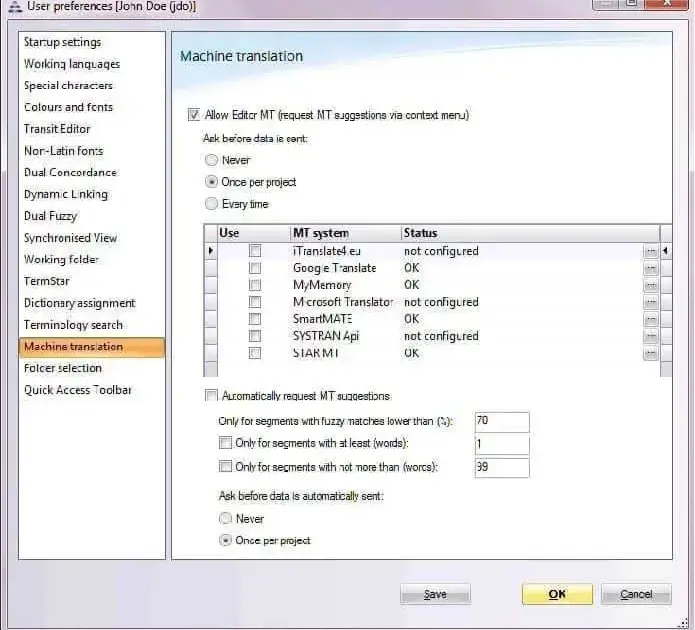Open iTranslate4.eu configuration ellipsis button
This screenshot has height=630, width=695.
tap(650, 251)
